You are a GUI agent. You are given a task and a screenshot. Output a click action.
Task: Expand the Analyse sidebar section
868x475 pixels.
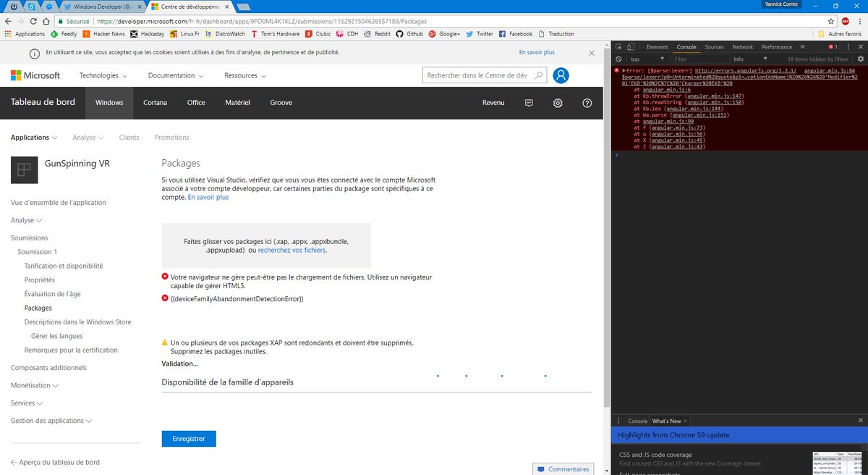tap(26, 220)
